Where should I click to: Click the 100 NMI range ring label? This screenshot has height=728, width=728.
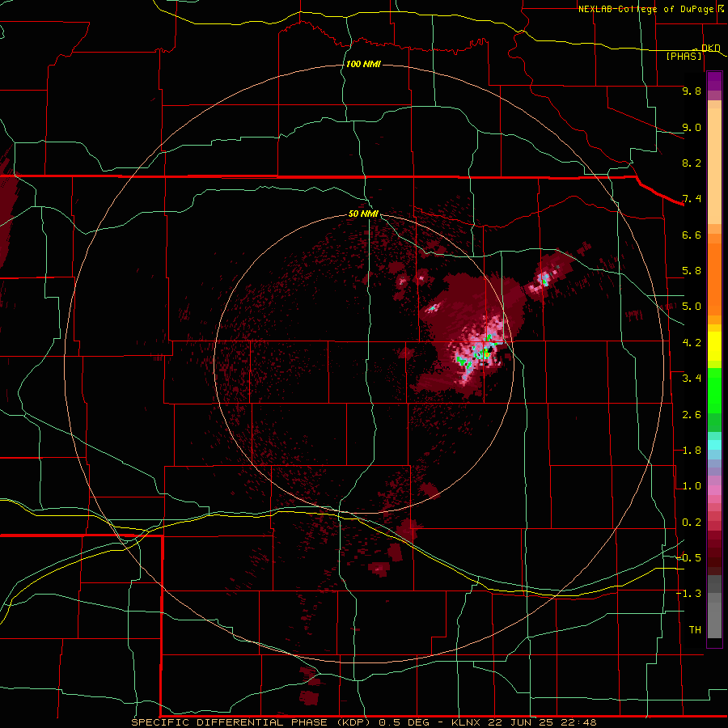pos(363,64)
